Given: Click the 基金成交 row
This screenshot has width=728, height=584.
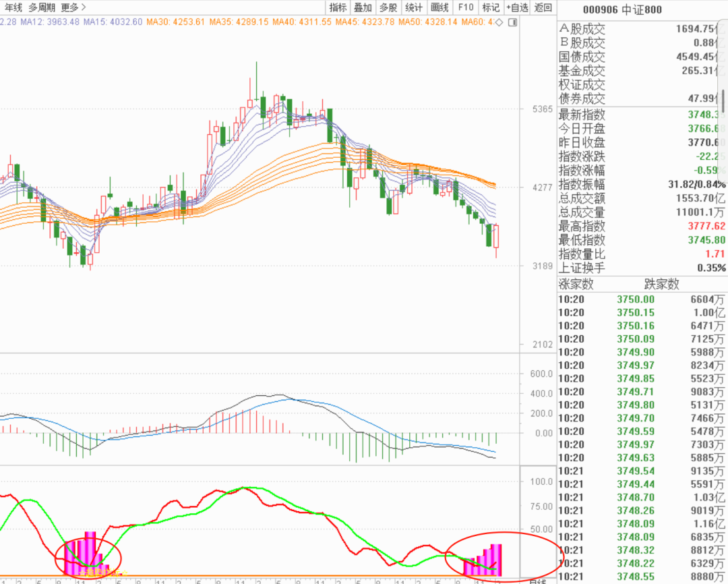Looking at the screenshot, I should coord(642,71).
